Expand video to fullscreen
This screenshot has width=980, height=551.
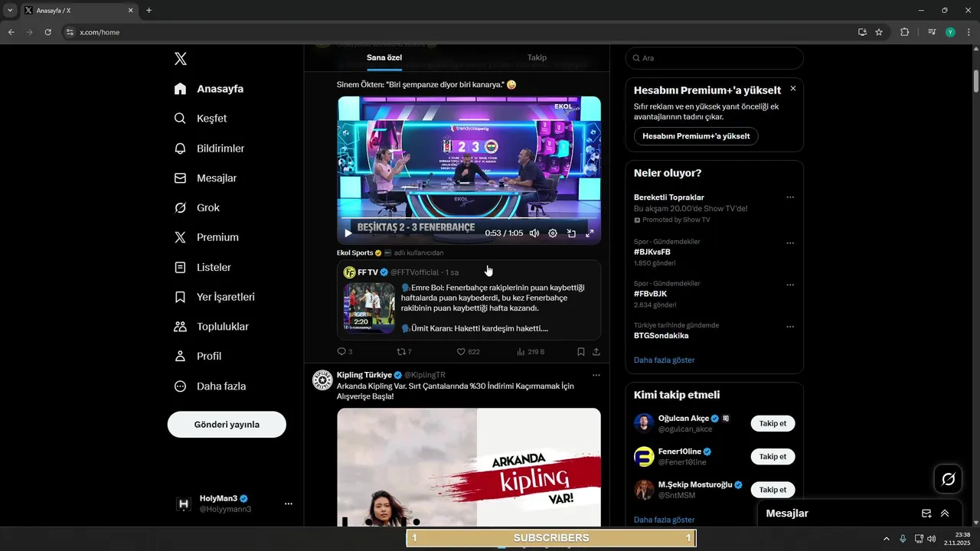(590, 233)
